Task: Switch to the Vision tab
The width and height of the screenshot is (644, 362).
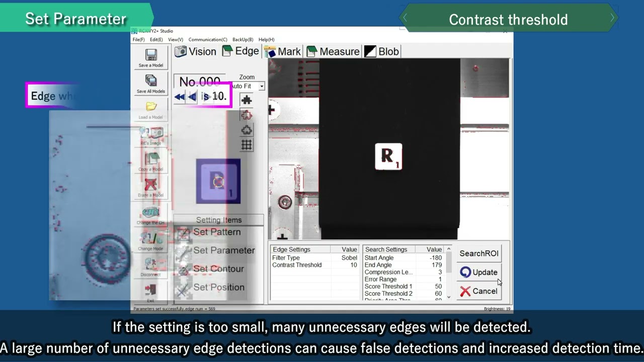Action: point(196,51)
